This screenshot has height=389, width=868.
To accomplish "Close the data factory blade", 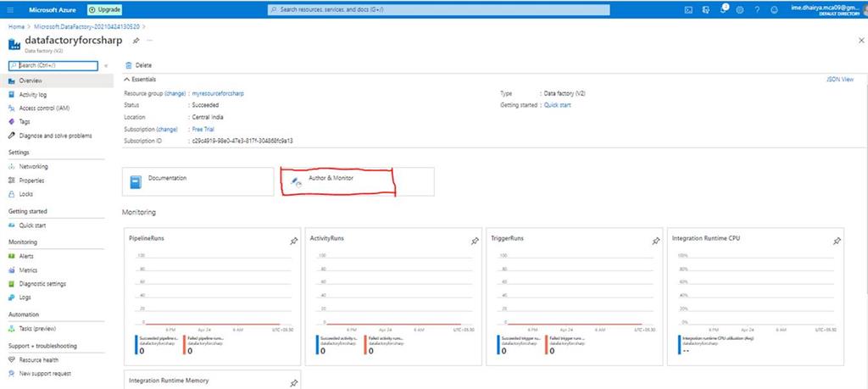I will (861, 41).
